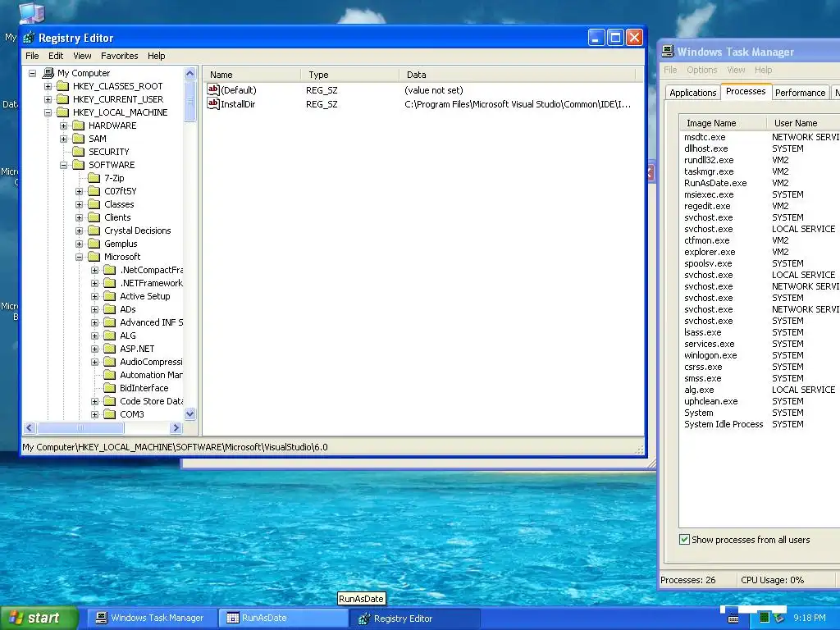This screenshot has height=630, width=840.
Task: Select the explorer.exe process
Action: point(760,252)
